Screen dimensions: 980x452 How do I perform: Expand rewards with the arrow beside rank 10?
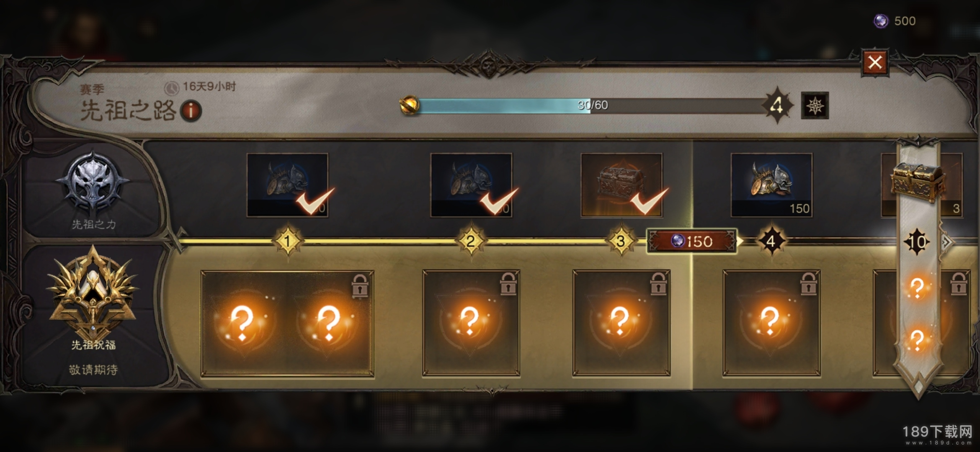pos(946,242)
